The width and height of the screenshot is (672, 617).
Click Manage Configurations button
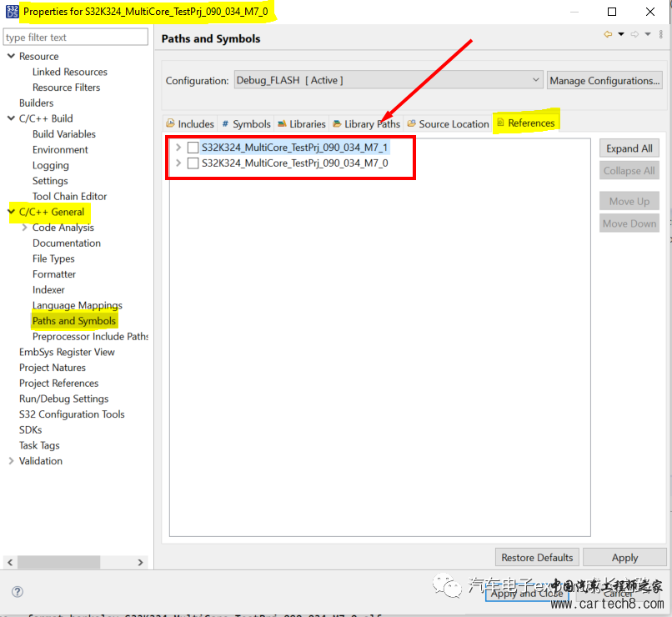tap(604, 81)
